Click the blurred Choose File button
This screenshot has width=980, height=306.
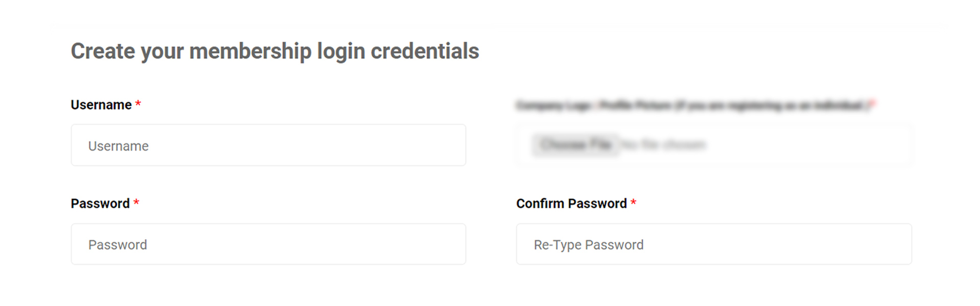tap(576, 145)
